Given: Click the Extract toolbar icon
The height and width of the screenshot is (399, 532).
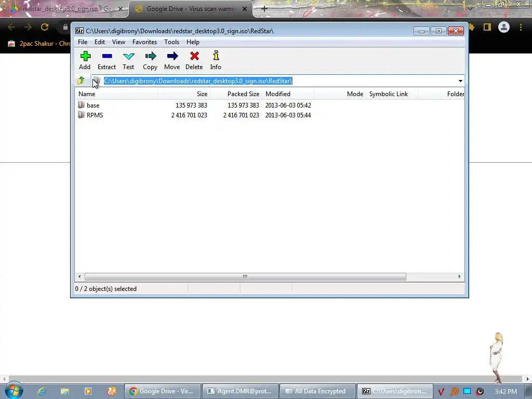Looking at the screenshot, I should (107, 56).
